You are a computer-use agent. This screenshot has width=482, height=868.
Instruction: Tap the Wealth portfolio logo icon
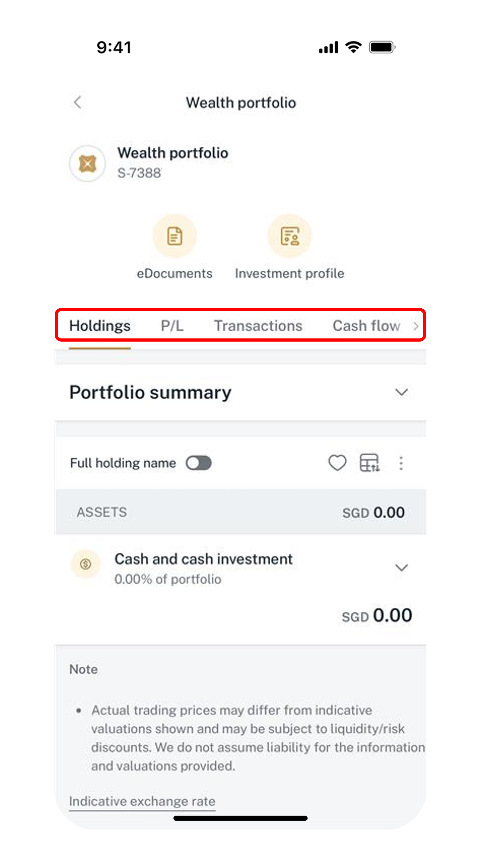[x=87, y=163]
